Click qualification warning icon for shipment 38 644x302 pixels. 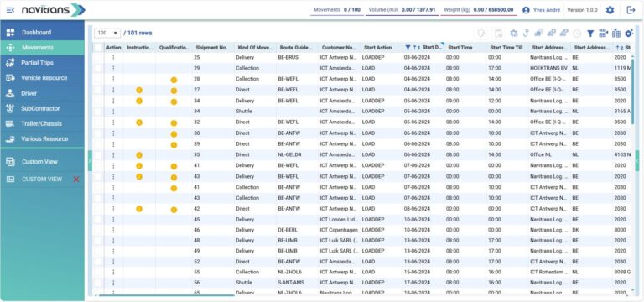(x=174, y=134)
